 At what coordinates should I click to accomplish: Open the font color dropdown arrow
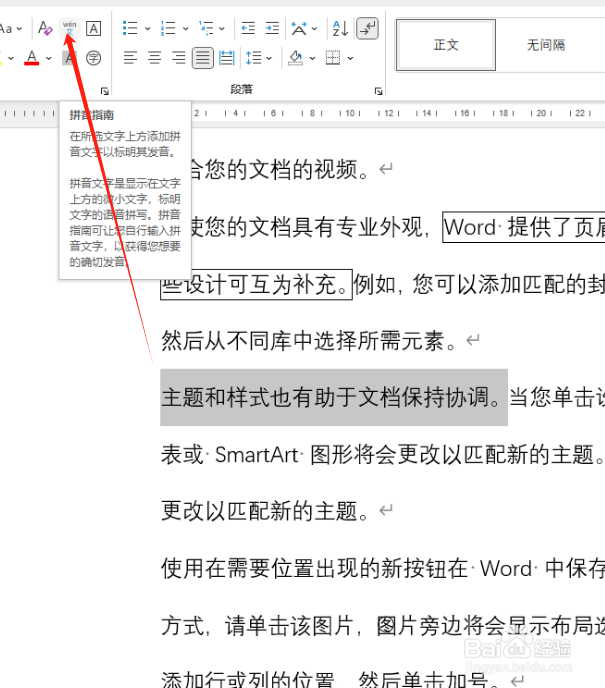pyautogui.click(x=48, y=58)
